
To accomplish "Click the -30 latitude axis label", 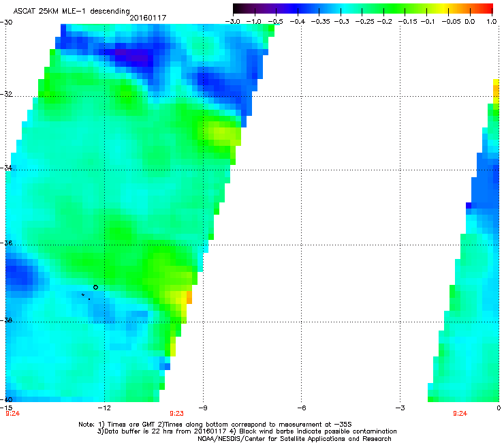I will tap(6, 22).
